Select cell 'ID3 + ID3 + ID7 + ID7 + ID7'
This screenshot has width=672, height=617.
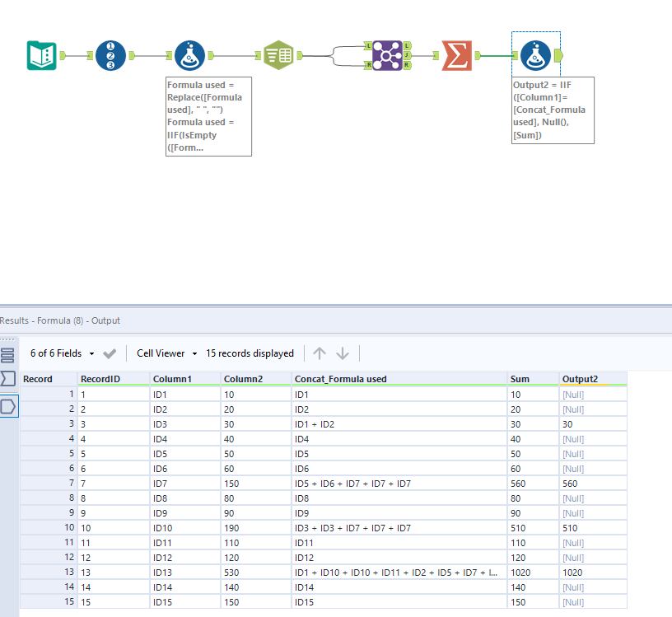click(399, 528)
